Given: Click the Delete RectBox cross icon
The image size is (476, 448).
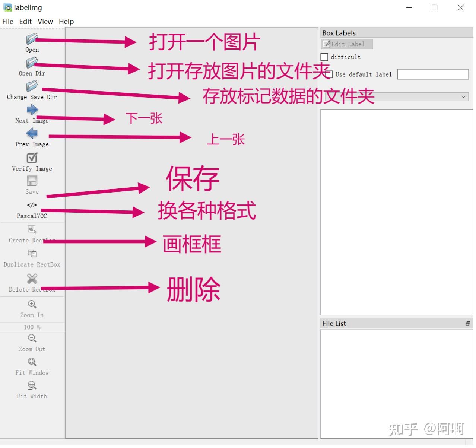Looking at the screenshot, I should point(32,279).
